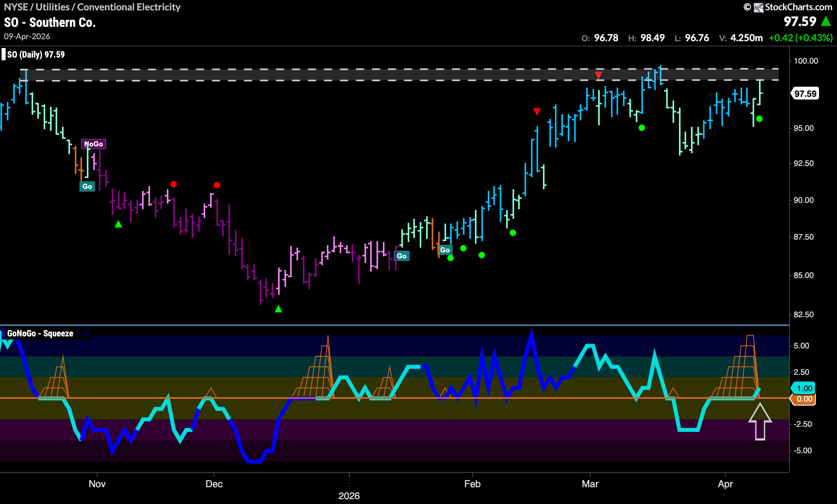The width and height of the screenshot is (837, 504).
Task: Click the green circle under mid-February bars
Action: [513, 233]
